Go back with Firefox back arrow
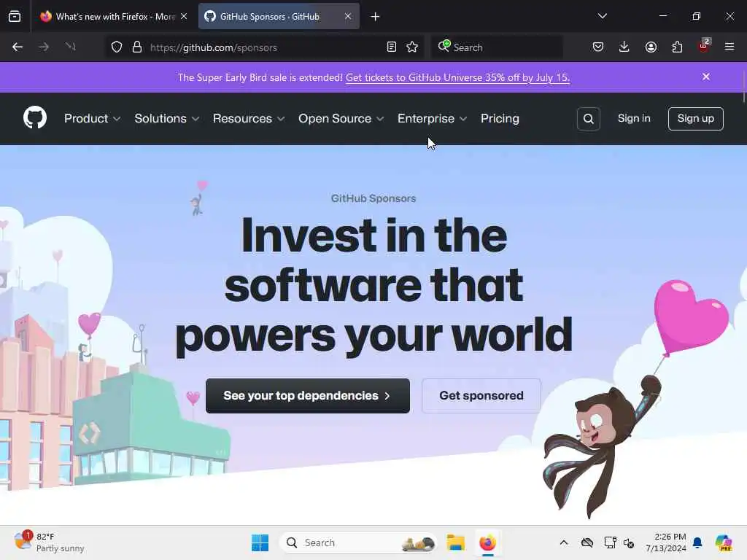The height and width of the screenshot is (560, 747). pos(18,47)
